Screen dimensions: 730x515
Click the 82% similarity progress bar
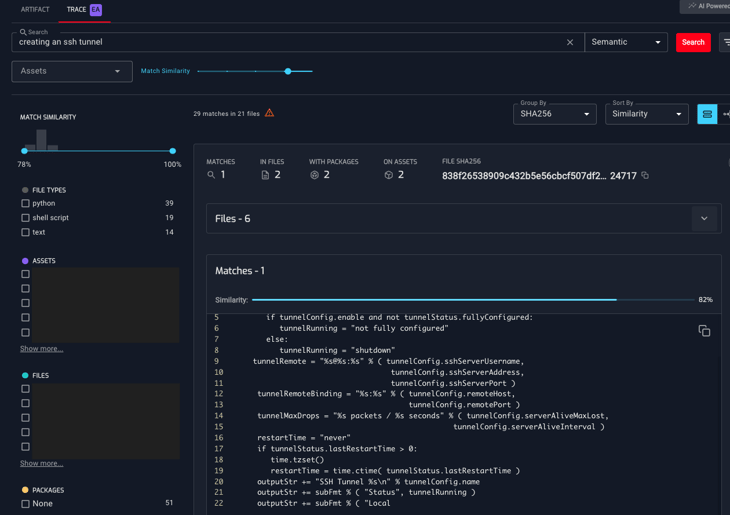click(473, 300)
